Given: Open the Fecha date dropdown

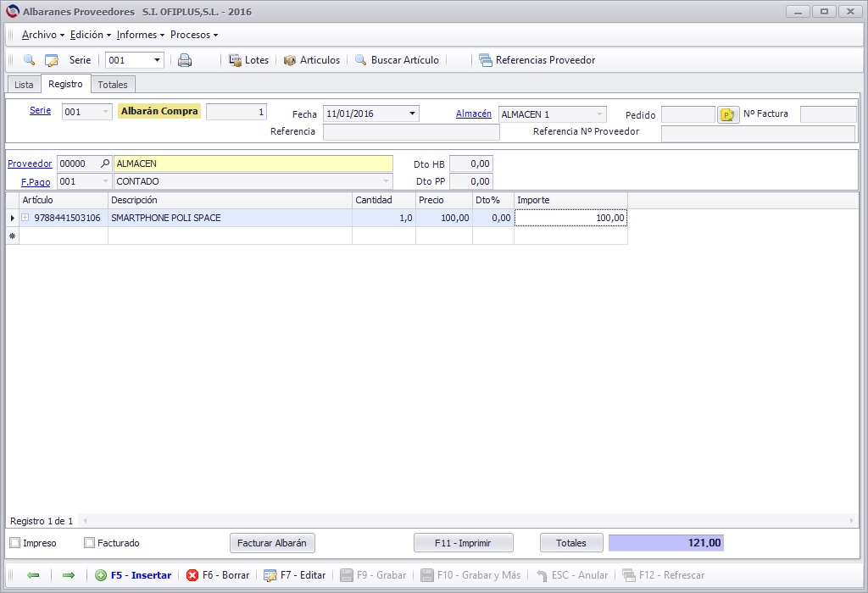Looking at the screenshot, I should (412, 114).
